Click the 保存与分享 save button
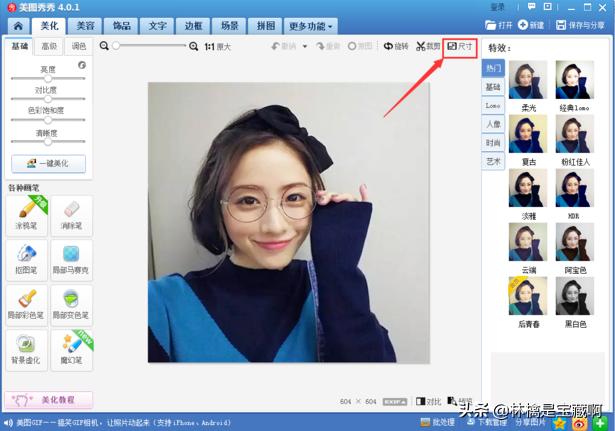The height and width of the screenshot is (431, 615). tap(582, 25)
